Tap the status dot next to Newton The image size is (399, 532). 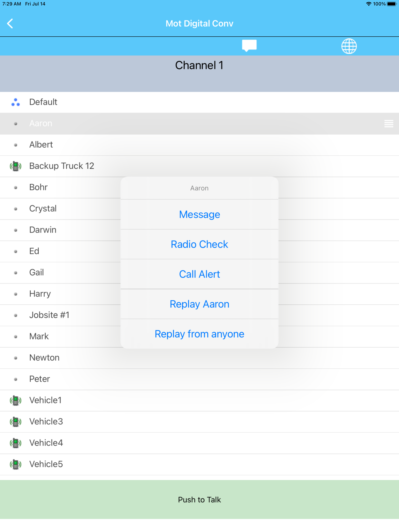(x=16, y=358)
